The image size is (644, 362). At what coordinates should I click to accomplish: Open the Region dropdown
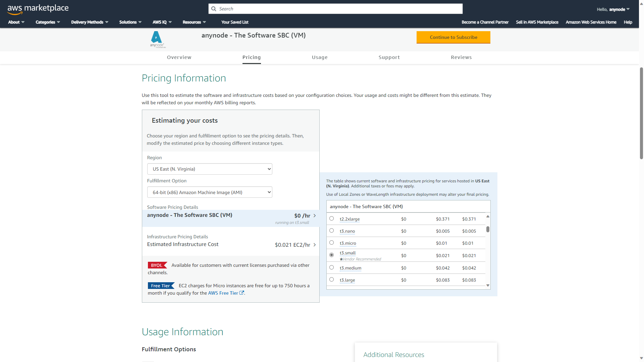coord(210,169)
